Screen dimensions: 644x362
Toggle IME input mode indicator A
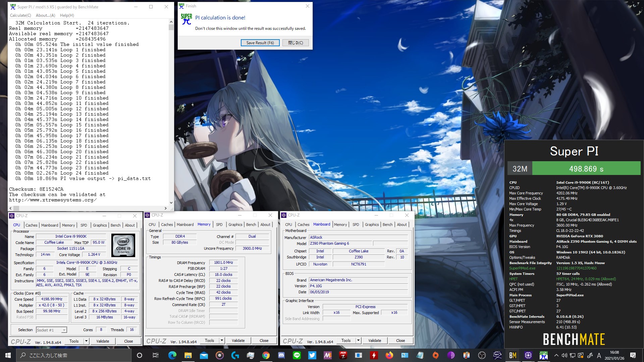[599, 355]
